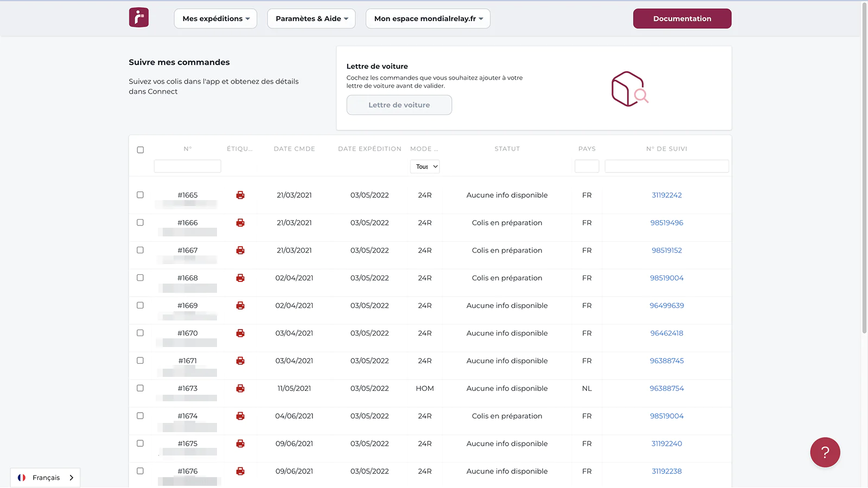Open tracking number 96499639
Screen dimensions: 868x488
[667, 306]
